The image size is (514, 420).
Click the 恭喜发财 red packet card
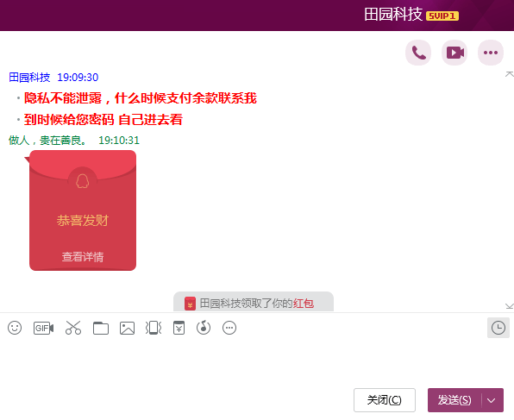[83, 210]
